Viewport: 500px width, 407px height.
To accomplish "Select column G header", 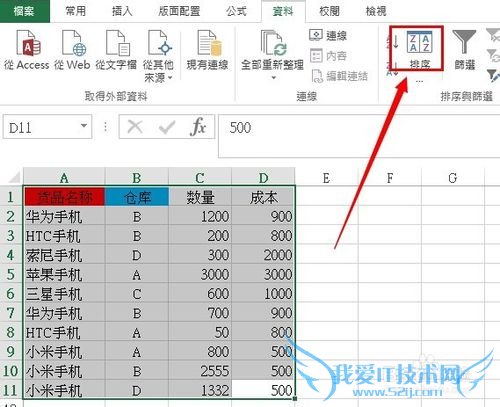I will (453, 178).
